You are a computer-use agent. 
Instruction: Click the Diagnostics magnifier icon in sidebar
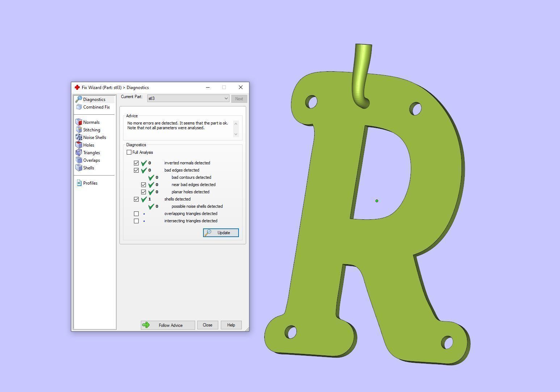click(79, 99)
